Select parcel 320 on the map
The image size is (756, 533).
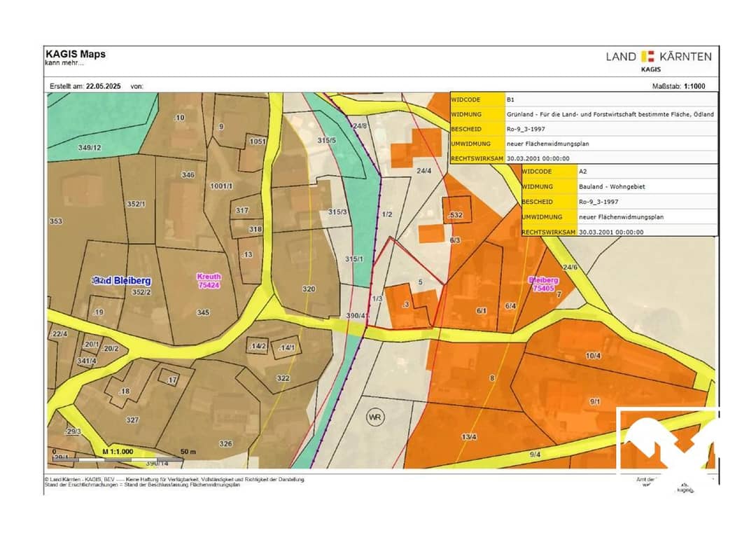(x=309, y=289)
